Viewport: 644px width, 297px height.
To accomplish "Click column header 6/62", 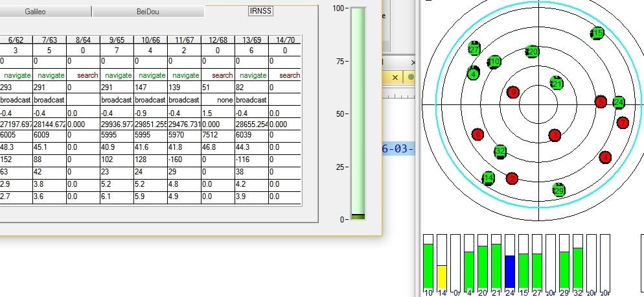I will (x=16, y=40).
